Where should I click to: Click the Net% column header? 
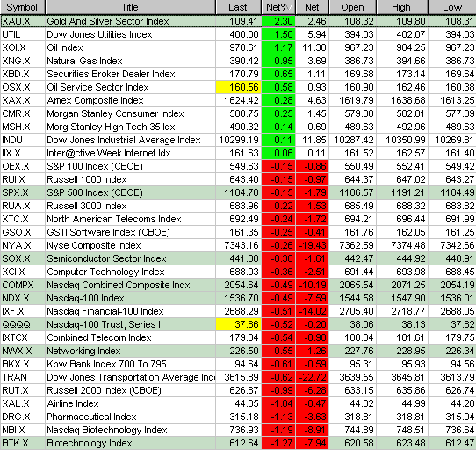click(278, 7)
